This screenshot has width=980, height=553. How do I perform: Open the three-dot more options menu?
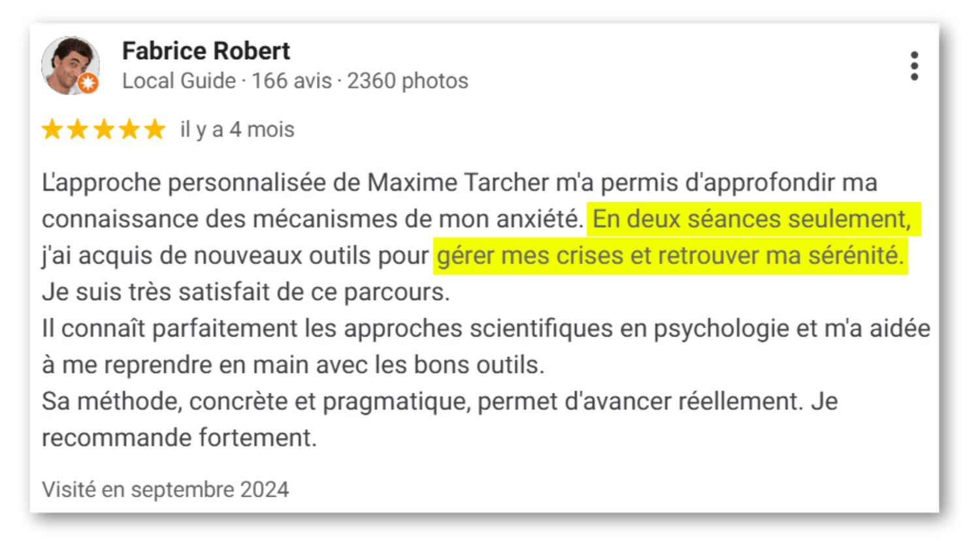(914, 66)
